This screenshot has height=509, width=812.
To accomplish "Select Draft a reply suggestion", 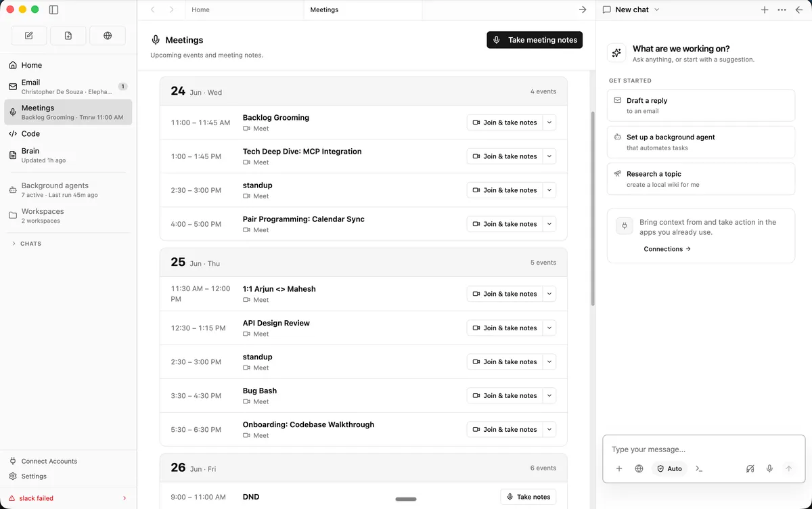I will pos(701,106).
